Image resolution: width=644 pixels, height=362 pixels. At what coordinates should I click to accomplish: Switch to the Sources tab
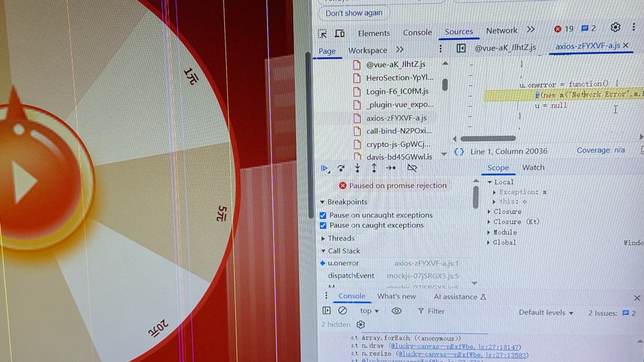(x=459, y=31)
